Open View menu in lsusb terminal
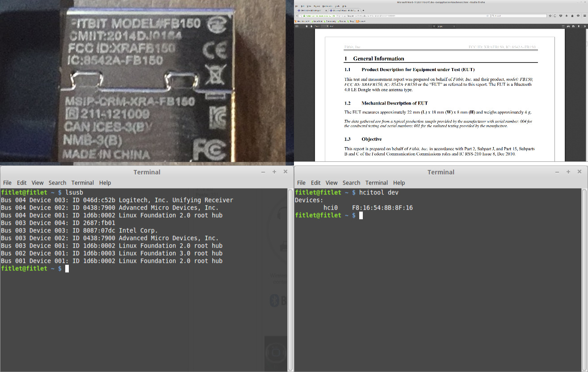 [38, 182]
